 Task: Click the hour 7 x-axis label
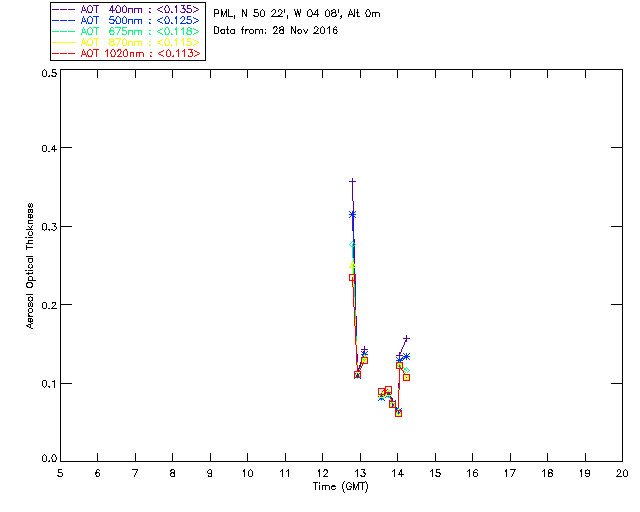135,473
